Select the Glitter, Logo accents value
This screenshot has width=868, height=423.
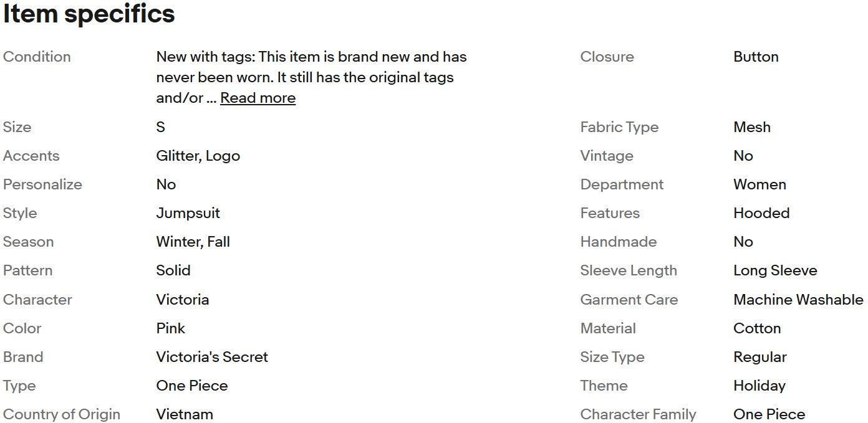[198, 156]
